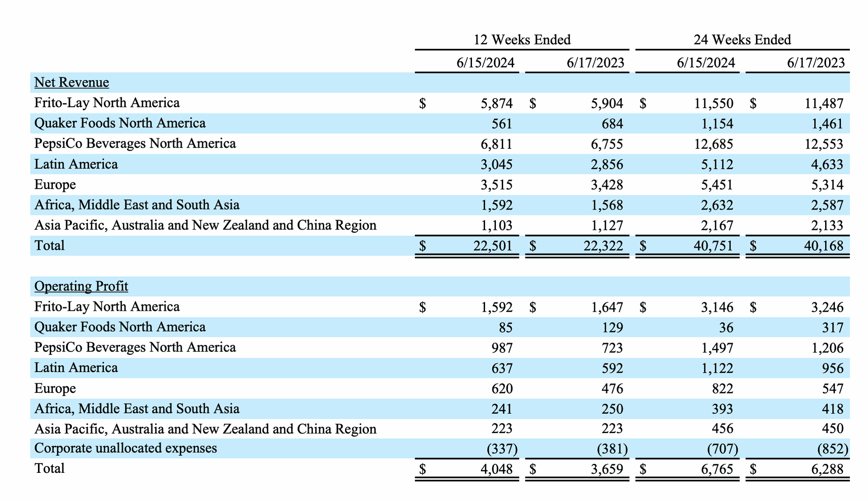Click first 6/17/2023 date column header
Screen dimensions: 868x500
[x=595, y=62]
